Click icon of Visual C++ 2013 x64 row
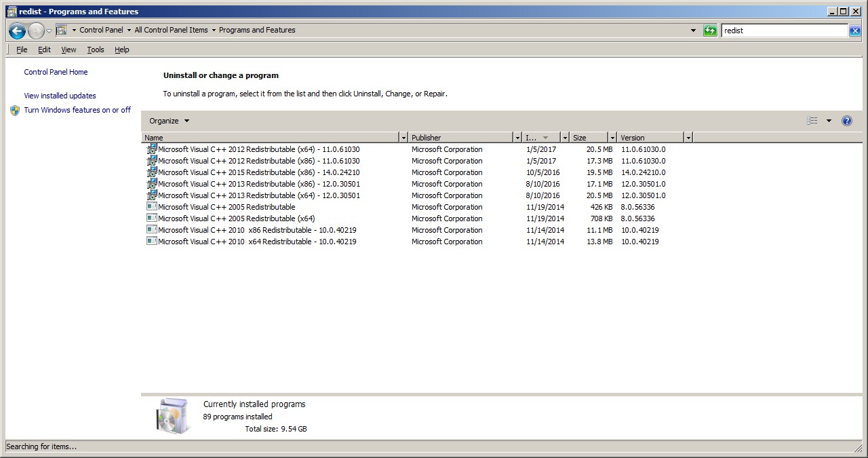 [152, 195]
